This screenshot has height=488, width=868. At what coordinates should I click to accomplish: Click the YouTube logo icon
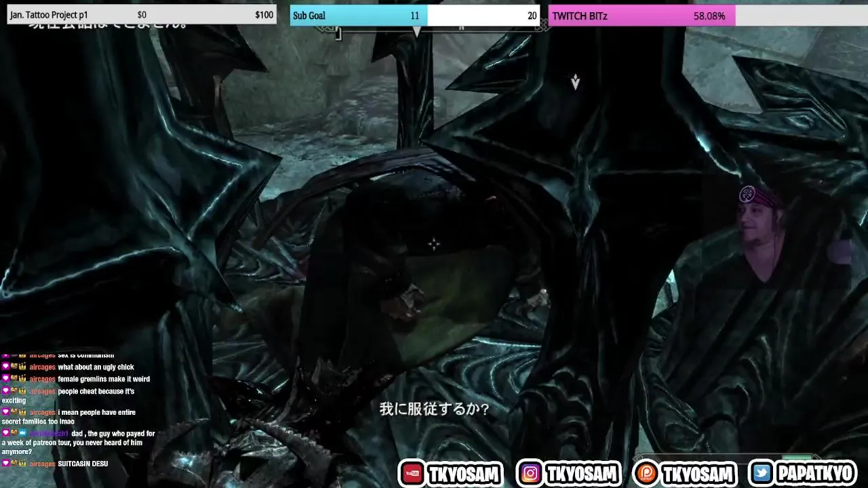412,474
